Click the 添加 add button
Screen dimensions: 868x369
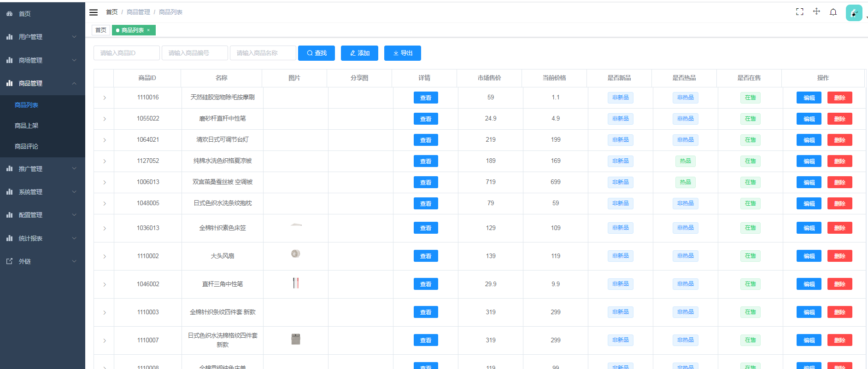(359, 53)
